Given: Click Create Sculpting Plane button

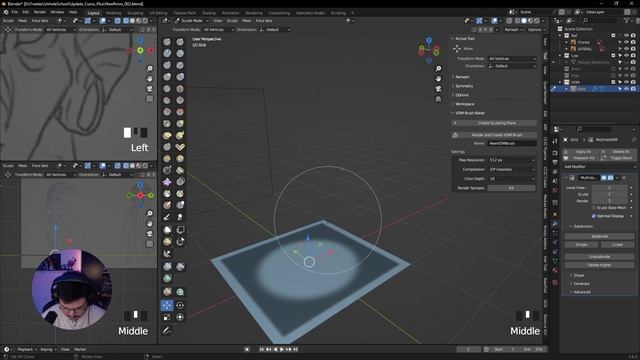Looking at the screenshot, I should click(494, 123).
